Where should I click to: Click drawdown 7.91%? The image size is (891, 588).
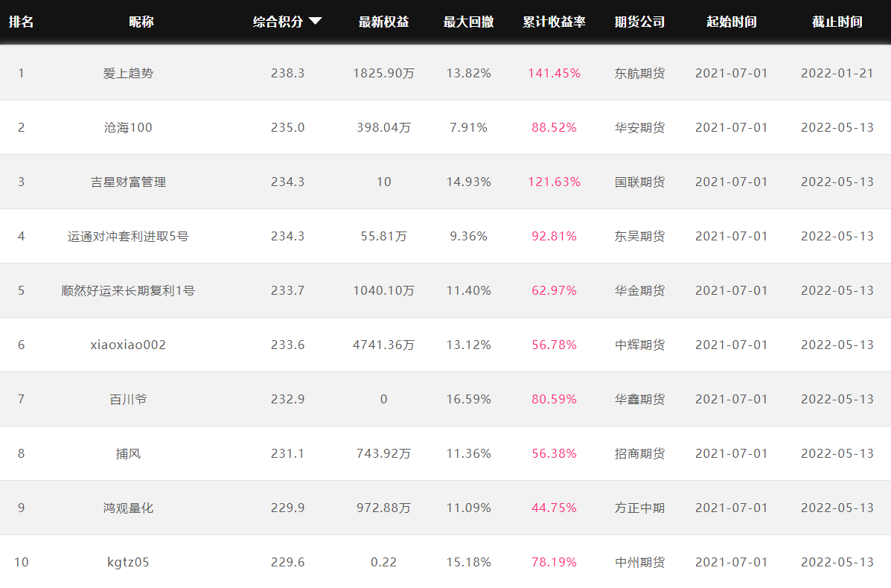(468, 127)
